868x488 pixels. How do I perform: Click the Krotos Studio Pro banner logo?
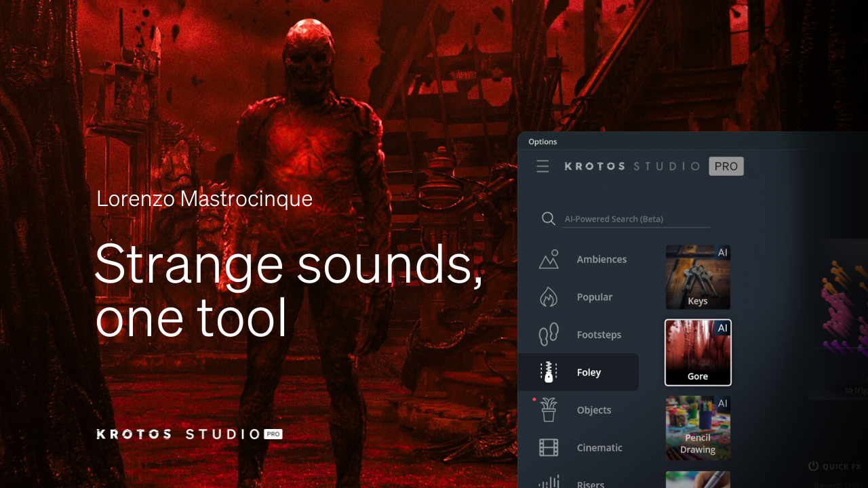click(189, 434)
